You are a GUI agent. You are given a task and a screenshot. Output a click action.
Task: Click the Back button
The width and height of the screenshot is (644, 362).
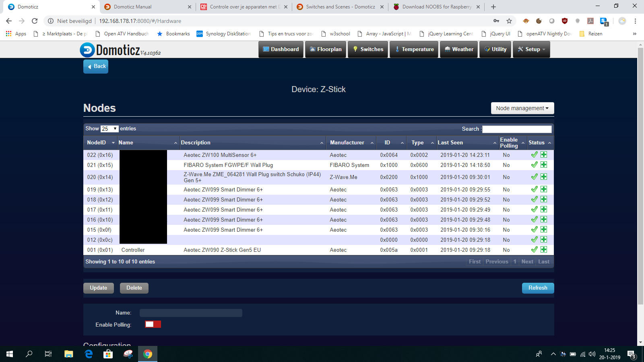coord(96,66)
